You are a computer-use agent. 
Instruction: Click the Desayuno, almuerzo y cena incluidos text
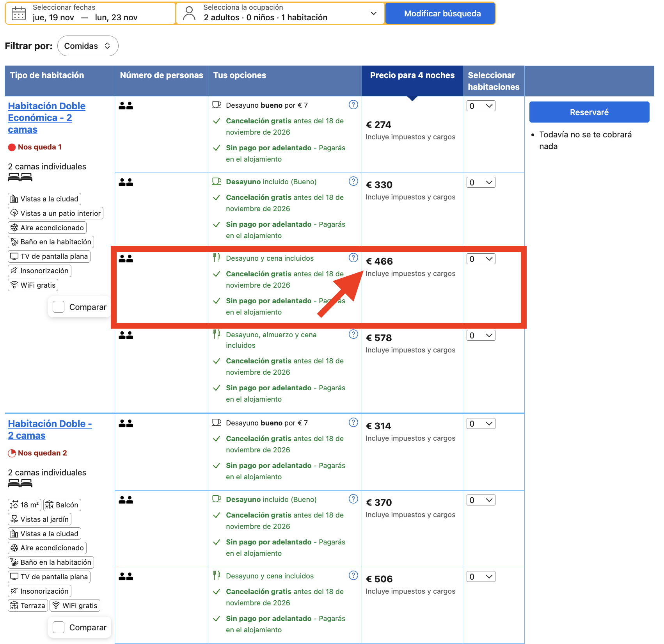tap(271, 340)
